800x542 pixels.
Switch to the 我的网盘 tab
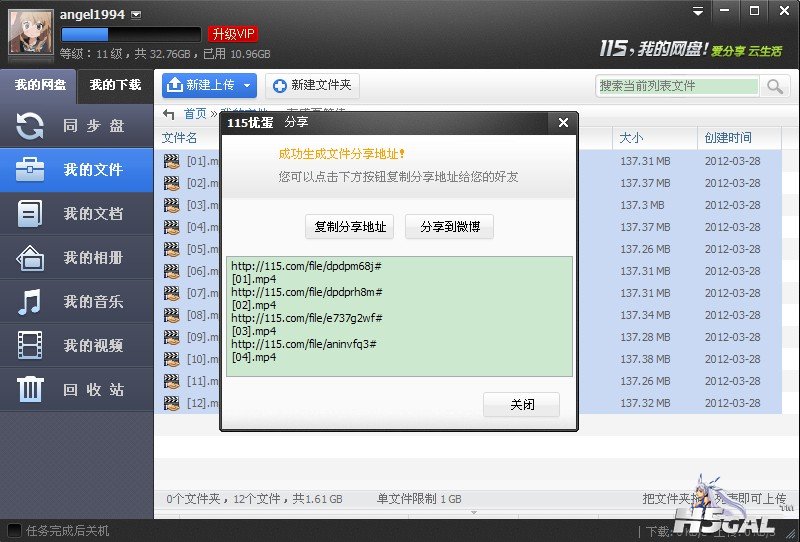coord(39,85)
